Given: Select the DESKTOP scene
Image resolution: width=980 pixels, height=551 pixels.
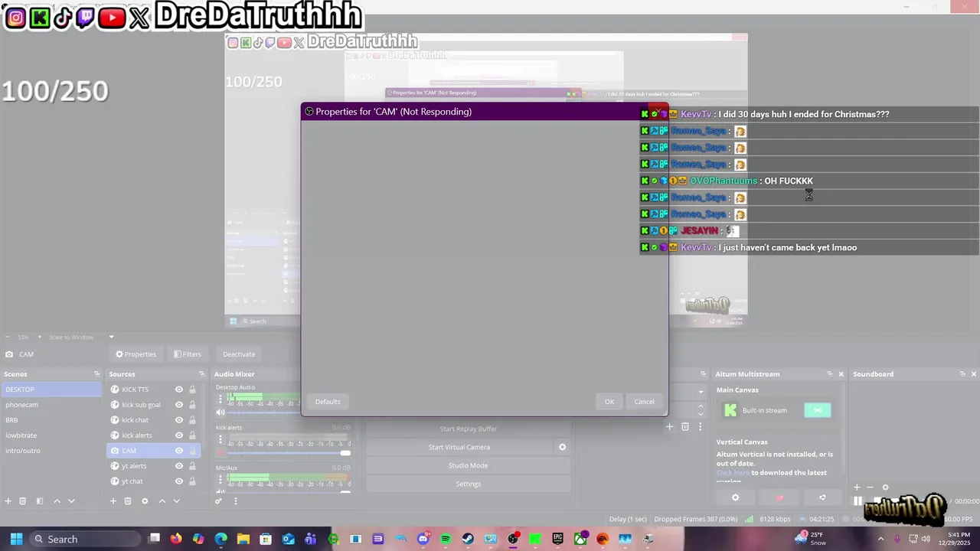Looking at the screenshot, I should pyautogui.click(x=51, y=390).
